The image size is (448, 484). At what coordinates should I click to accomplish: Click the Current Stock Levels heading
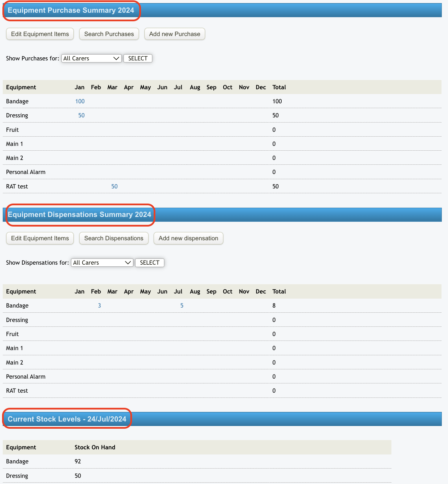tap(67, 419)
